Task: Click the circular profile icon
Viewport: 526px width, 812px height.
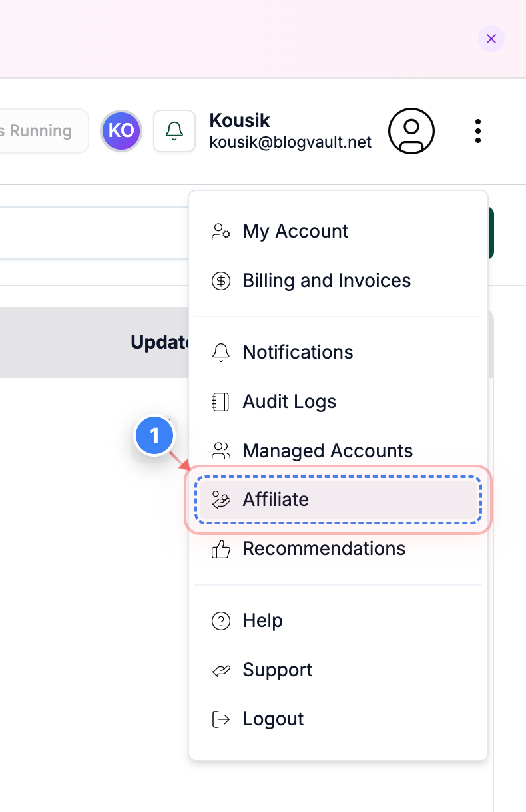Action: [x=411, y=131]
